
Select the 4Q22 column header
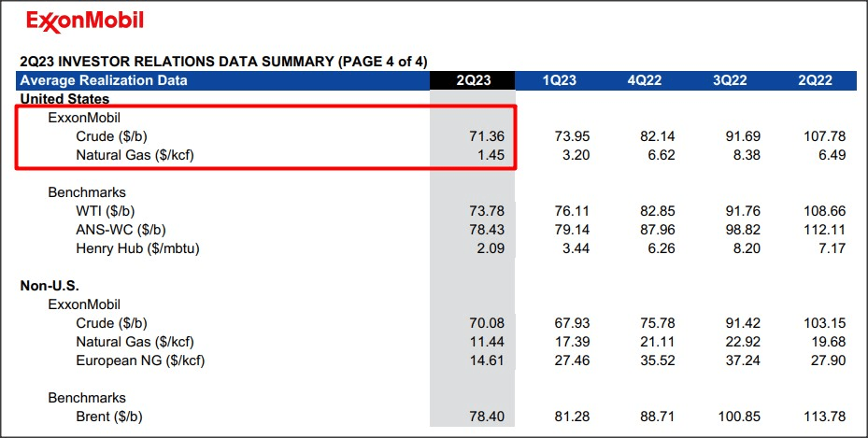(645, 80)
